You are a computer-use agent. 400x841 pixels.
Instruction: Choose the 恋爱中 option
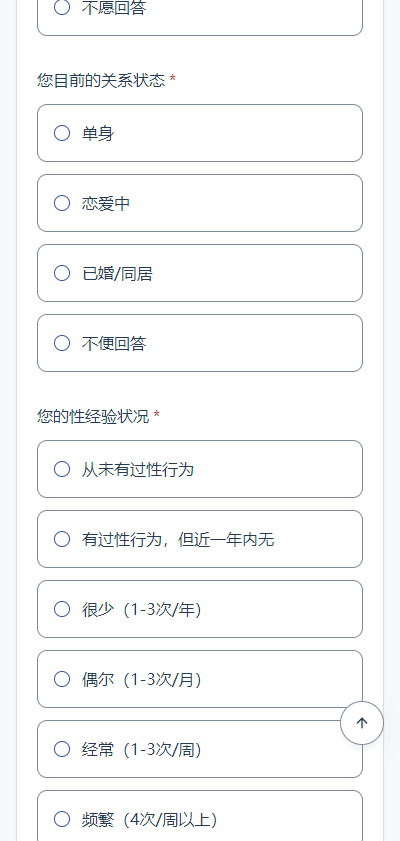[x=200, y=203]
